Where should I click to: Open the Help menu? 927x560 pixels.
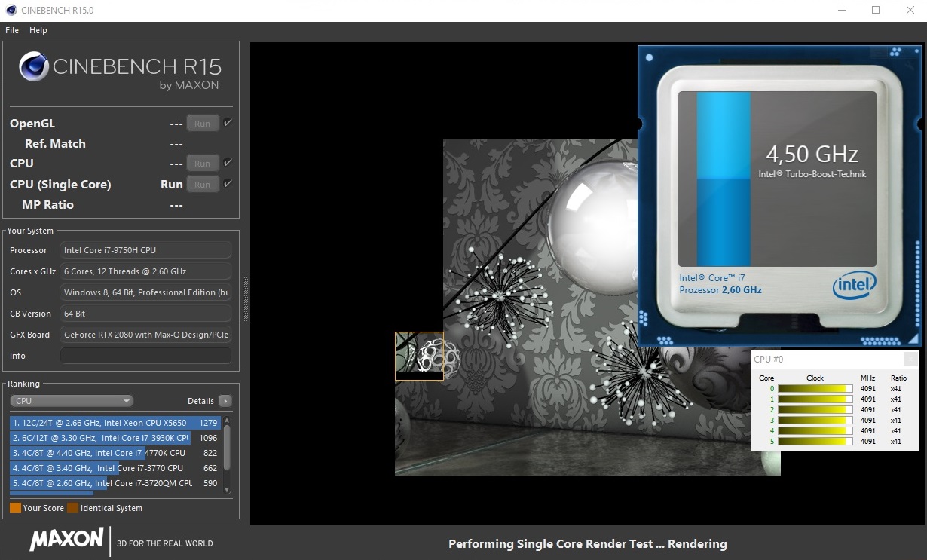tap(38, 30)
